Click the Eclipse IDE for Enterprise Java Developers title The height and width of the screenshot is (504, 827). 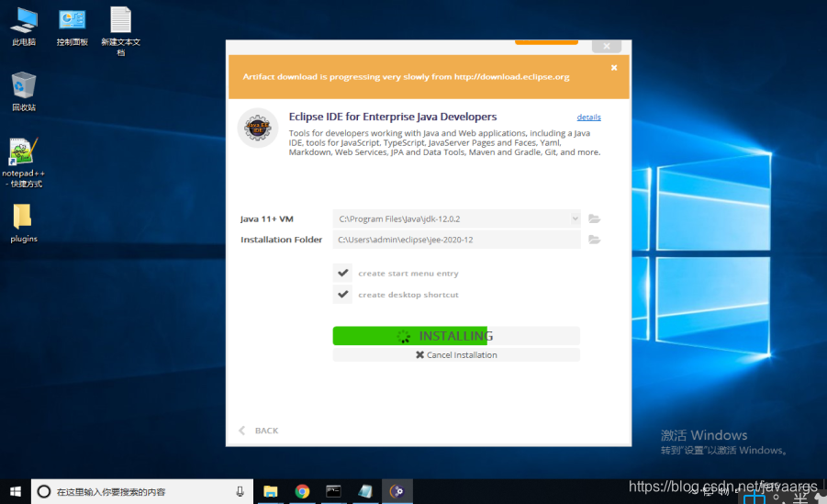coord(393,117)
